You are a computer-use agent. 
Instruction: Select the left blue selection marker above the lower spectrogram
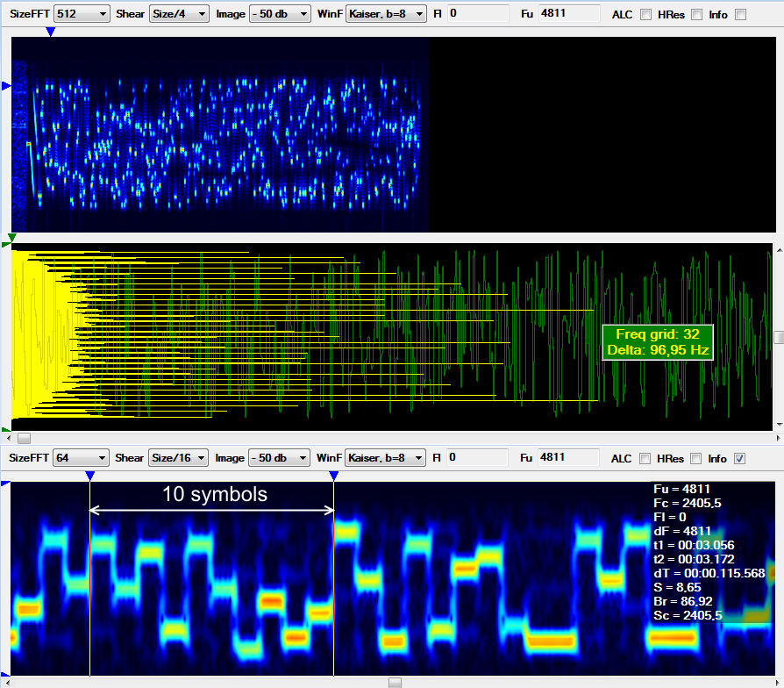(x=91, y=476)
